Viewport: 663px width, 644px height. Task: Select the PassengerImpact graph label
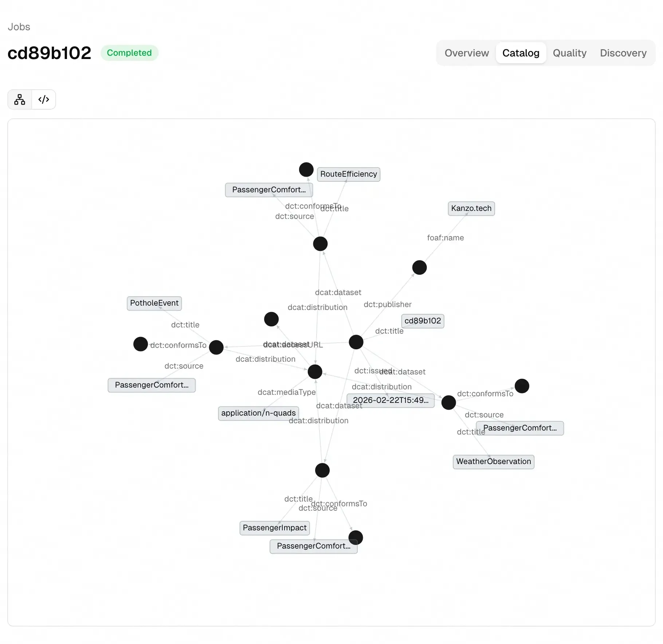click(274, 528)
